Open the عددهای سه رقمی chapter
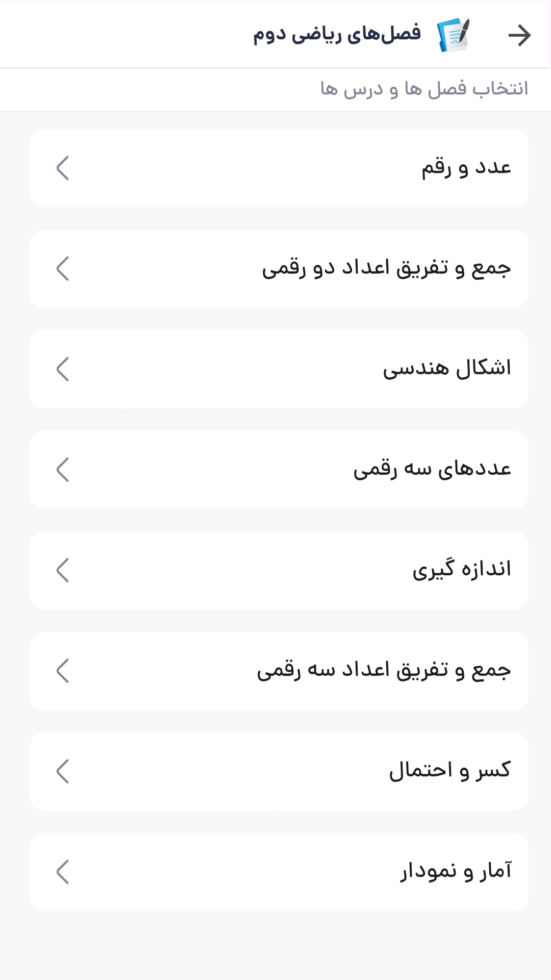 pyautogui.click(x=432, y=470)
